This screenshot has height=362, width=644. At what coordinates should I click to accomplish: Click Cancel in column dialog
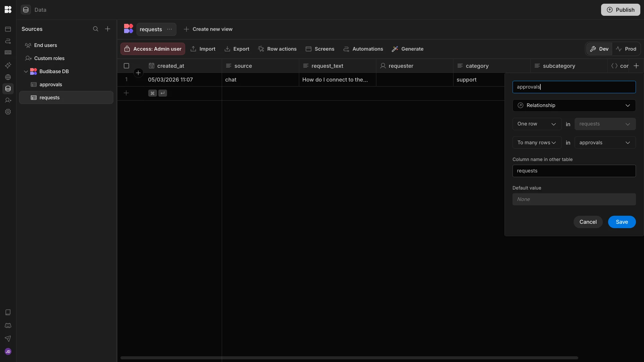588,222
